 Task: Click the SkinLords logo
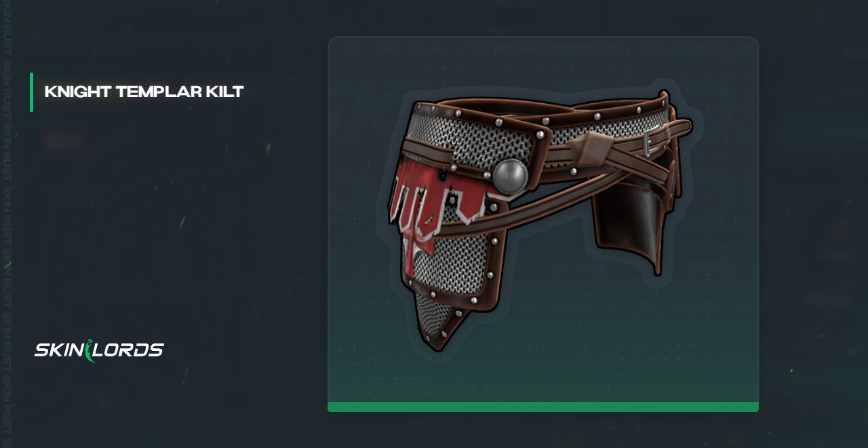tap(99, 350)
